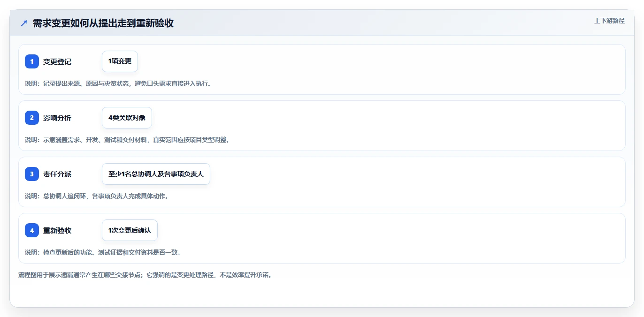Viewport: 644px width, 317px height.
Task: Click the 至少1名总协调人及各事项负责人 chip
Action: click(156, 174)
